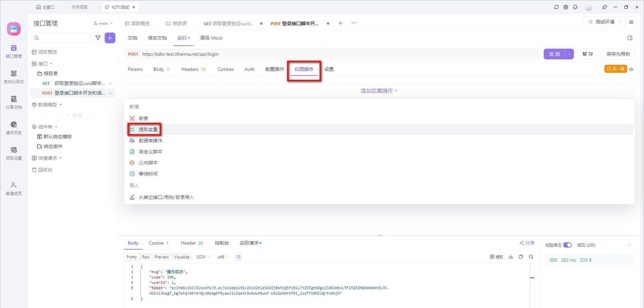Screen dimensions: 644x308
Task: Disable the 校验响应 toggle
Action: pyautogui.click(x=568, y=245)
